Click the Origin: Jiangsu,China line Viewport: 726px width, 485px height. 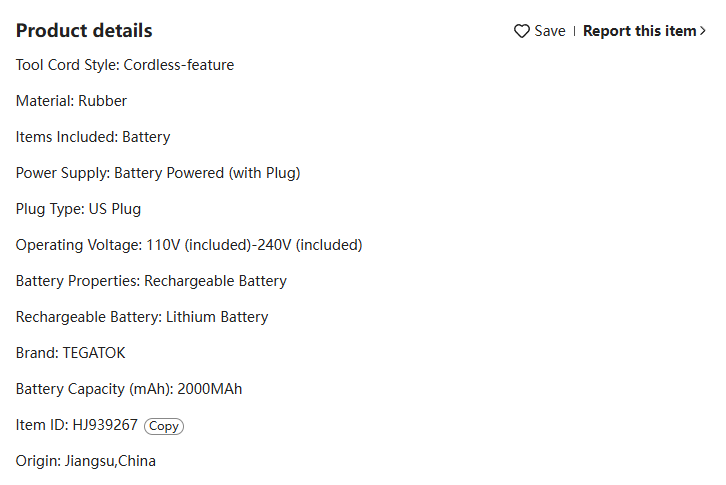point(86,461)
